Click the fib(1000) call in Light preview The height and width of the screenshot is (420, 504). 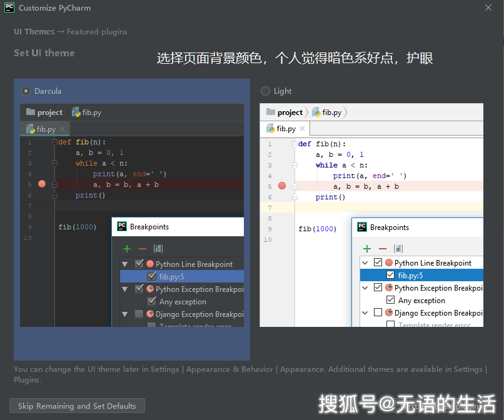tap(317, 229)
